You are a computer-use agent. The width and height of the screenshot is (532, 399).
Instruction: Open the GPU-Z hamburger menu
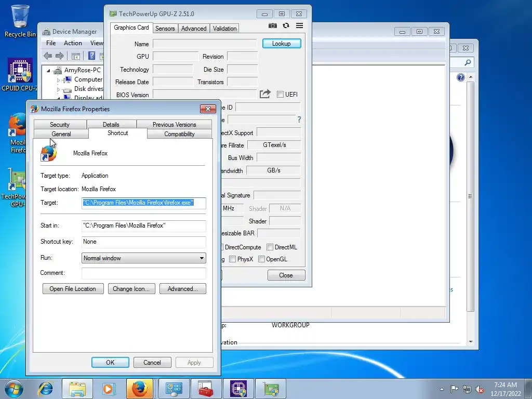pos(299,25)
